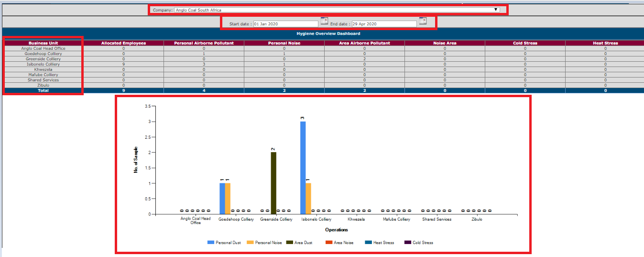Click the Operations axis title
The height and width of the screenshot is (257, 644).
[336, 230]
